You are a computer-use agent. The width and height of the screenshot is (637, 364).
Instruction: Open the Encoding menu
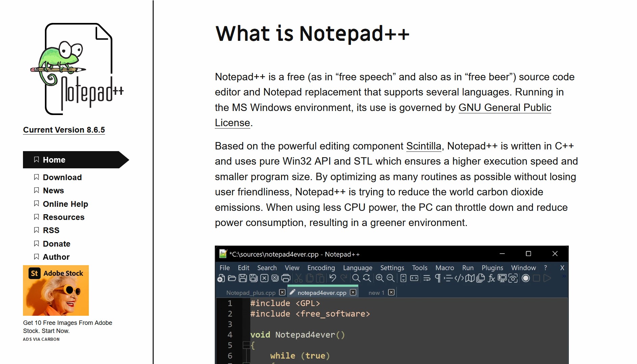point(321,268)
